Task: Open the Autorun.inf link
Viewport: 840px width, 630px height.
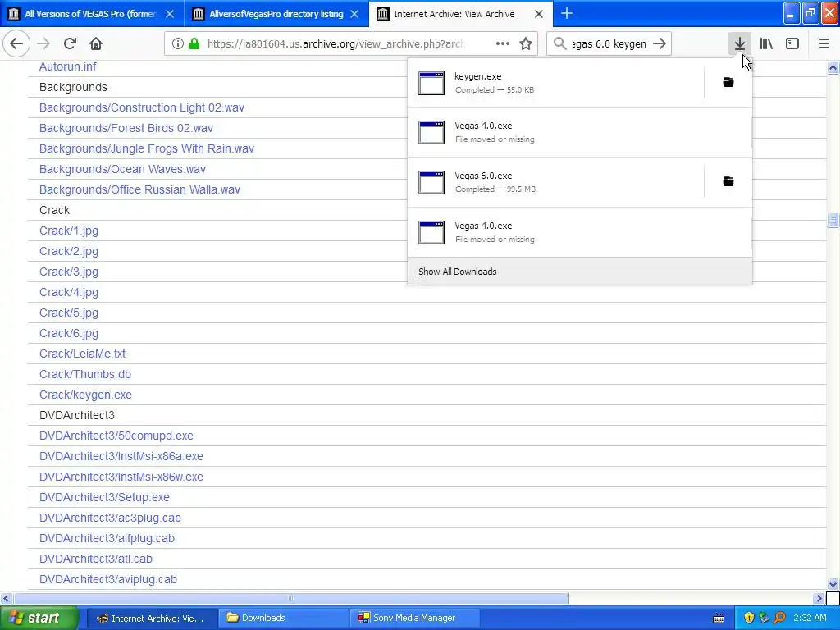Action: [x=67, y=66]
